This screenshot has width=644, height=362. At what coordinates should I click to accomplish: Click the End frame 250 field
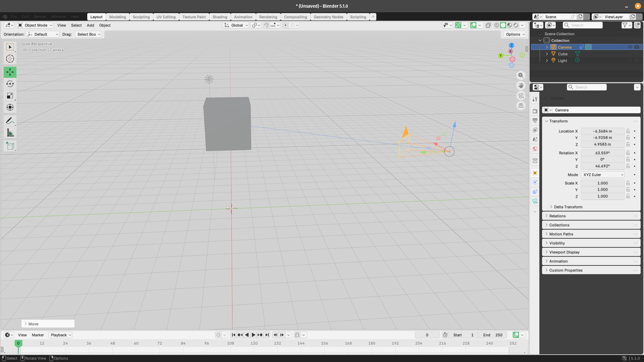[x=493, y=335]
